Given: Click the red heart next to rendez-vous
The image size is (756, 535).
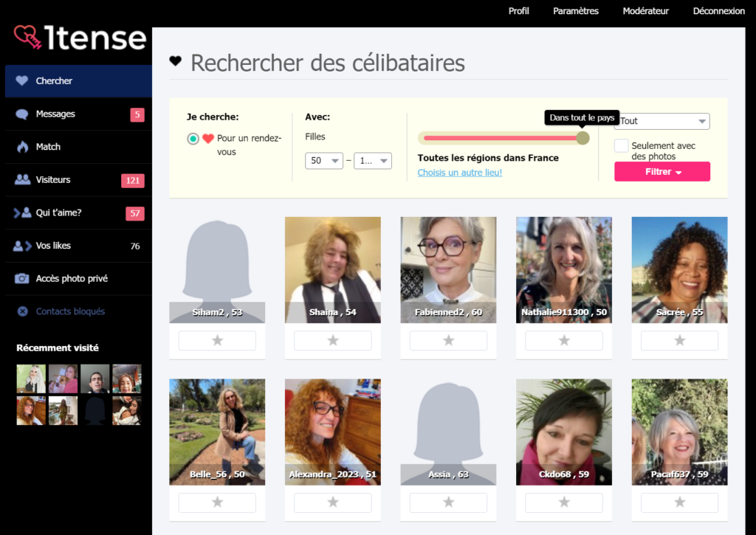Looking at the screenshot, I should (x=207, y=139).
